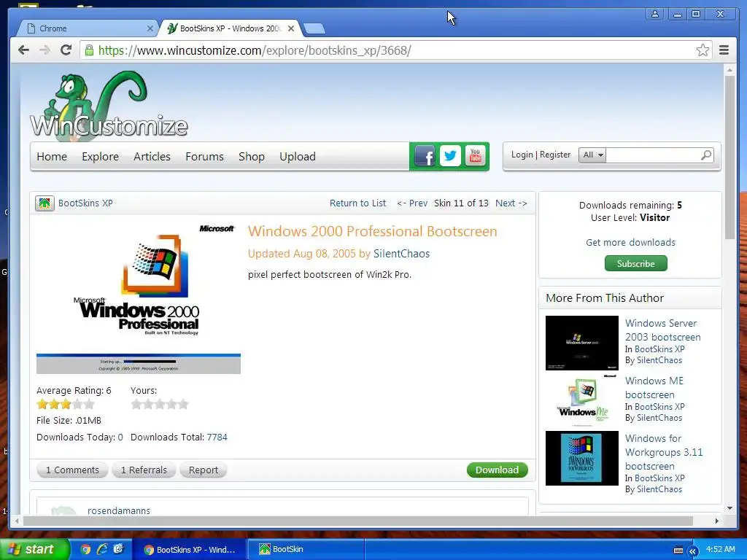Expand hidden system tray icons
The image size is (747, 560).
coord(693,551)
